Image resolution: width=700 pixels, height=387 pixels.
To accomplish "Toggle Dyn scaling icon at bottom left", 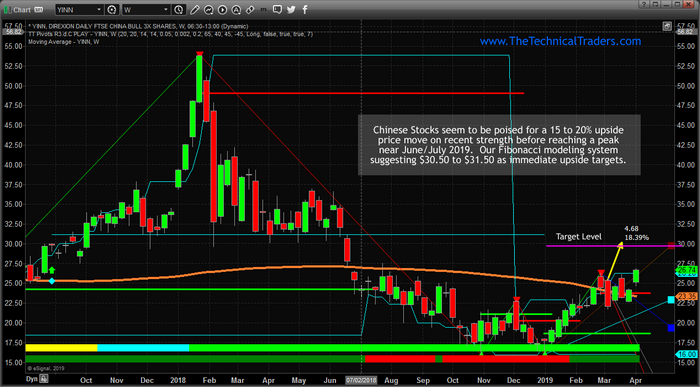I will [43, 379].
